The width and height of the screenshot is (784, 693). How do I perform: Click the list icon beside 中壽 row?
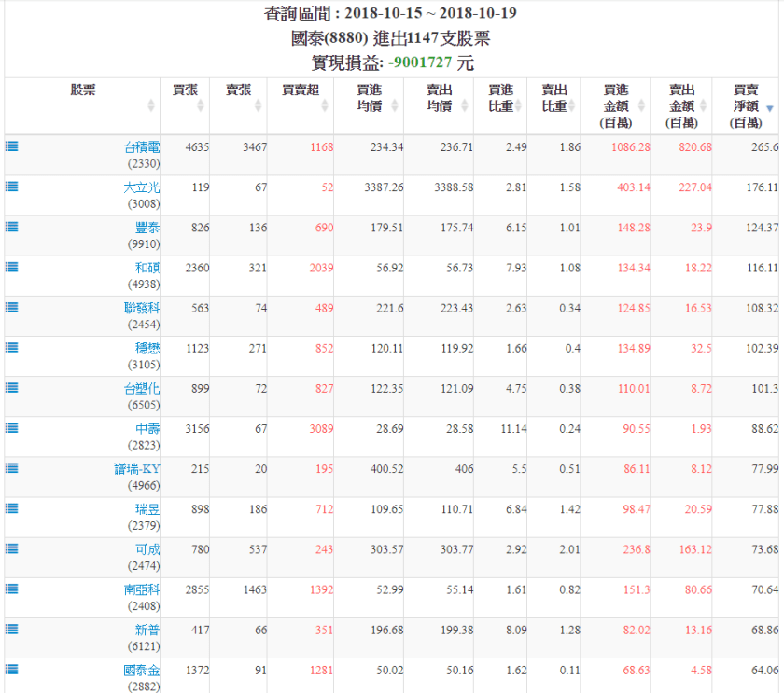pyautogui.click(x=12, y=427)
